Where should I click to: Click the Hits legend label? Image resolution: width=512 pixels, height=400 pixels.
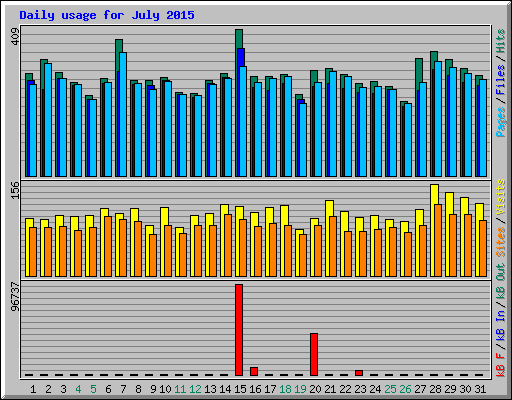[x=500, y=41]
